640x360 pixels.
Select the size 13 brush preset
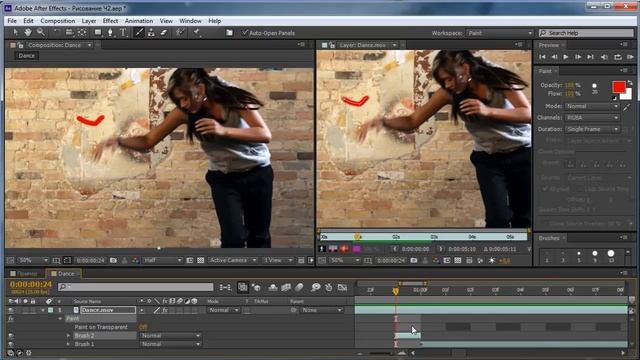click(x=611, y=254)
